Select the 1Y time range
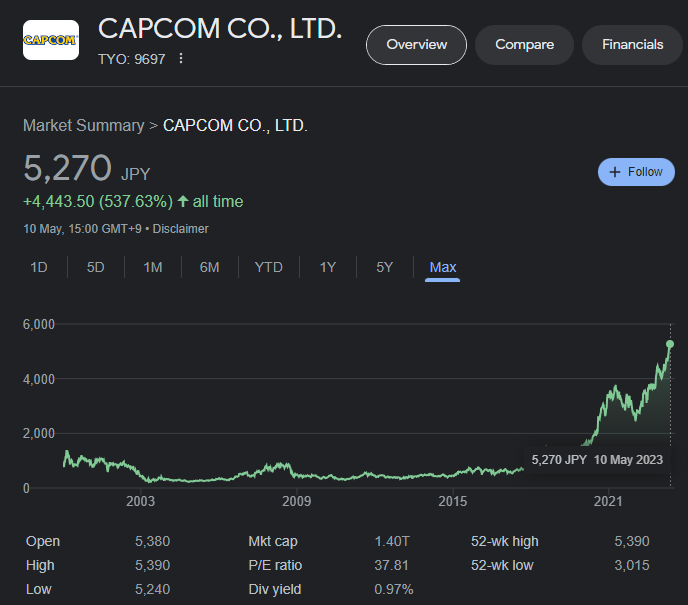688x605 pixels. 328,267
